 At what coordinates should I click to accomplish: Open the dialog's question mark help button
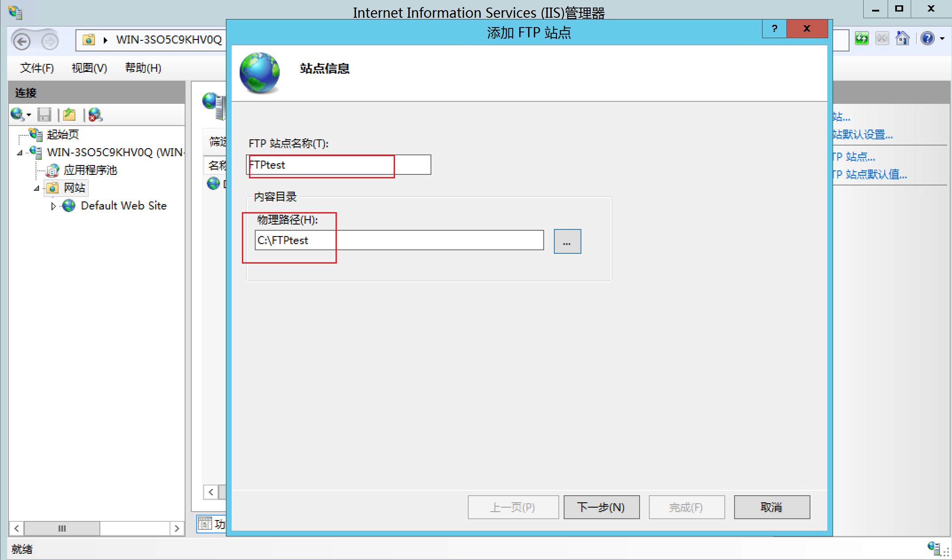pos(774,29)
